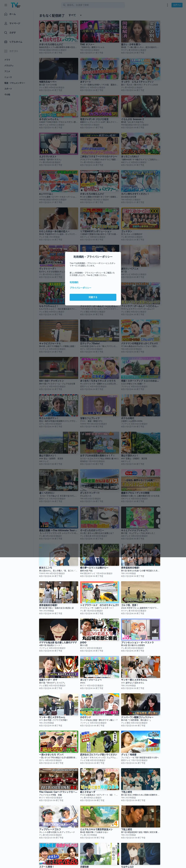Select ニュース in the sidebar genres
The image size is (186, 868).
(x=8, y=77)
